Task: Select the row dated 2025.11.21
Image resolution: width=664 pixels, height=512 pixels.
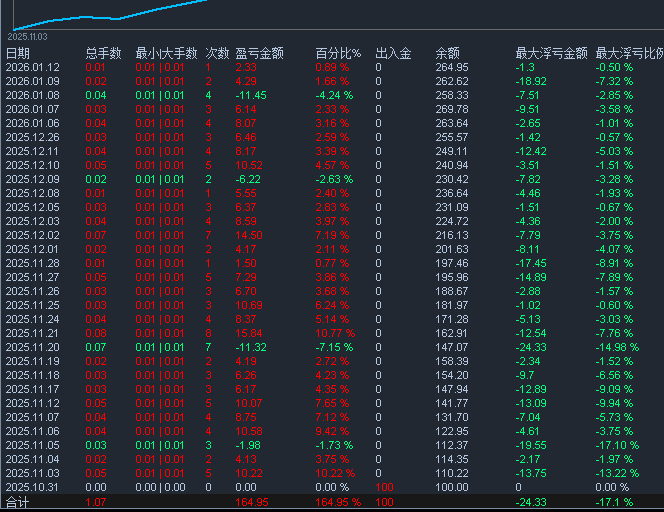Action: [x=32, y=333]
